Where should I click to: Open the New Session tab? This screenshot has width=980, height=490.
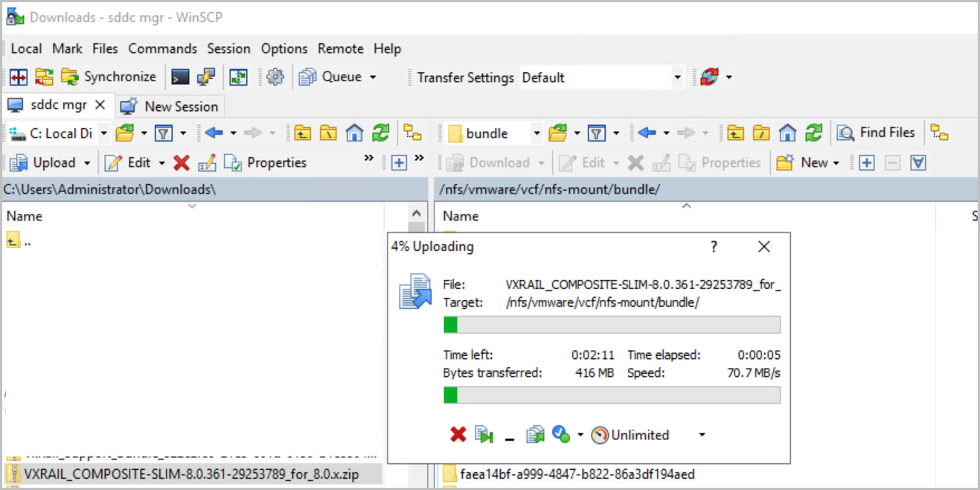pos(170,106)
